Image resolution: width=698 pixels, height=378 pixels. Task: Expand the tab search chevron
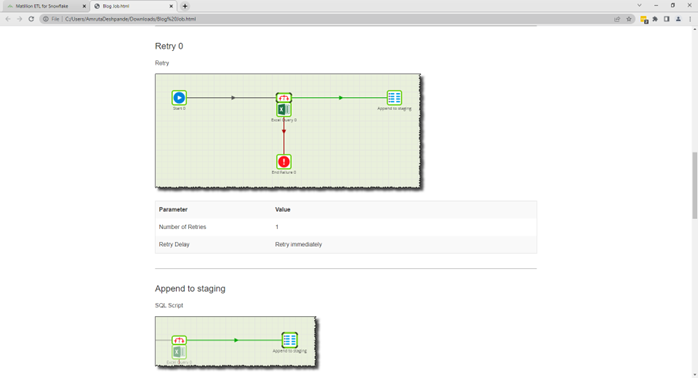tap(639, 6)
